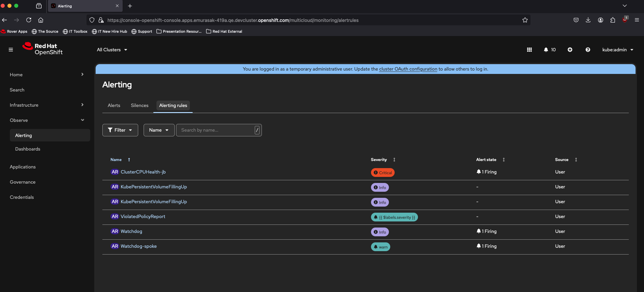Open the All Clusters perspective dropdown
The image size is (644, 292).
pos(112,50)
